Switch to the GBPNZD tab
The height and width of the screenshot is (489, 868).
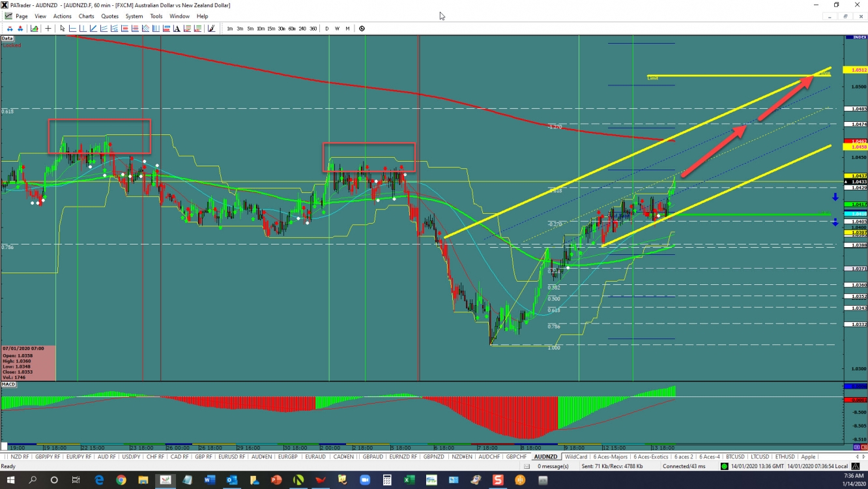[433, 456]
